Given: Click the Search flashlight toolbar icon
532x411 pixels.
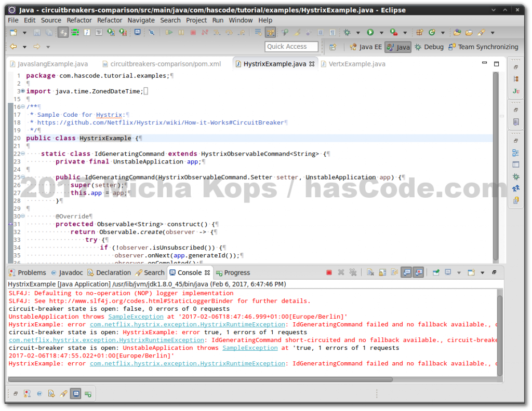Looking at the screenshot, I should [x=481, y=33].
